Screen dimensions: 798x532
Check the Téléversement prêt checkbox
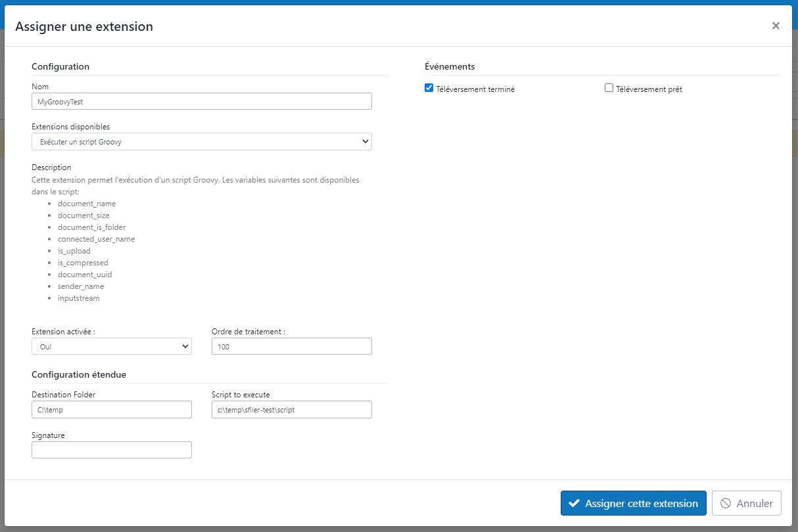point(609,88)
